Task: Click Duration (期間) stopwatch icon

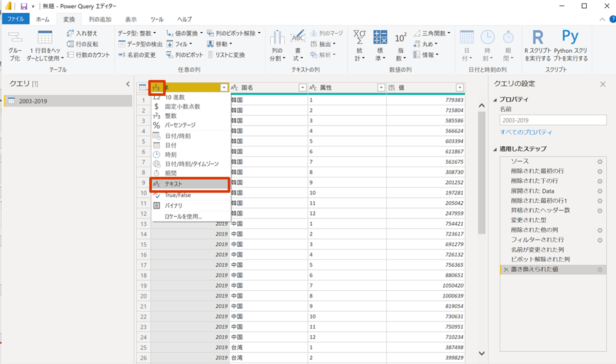Action: (508, 37)
